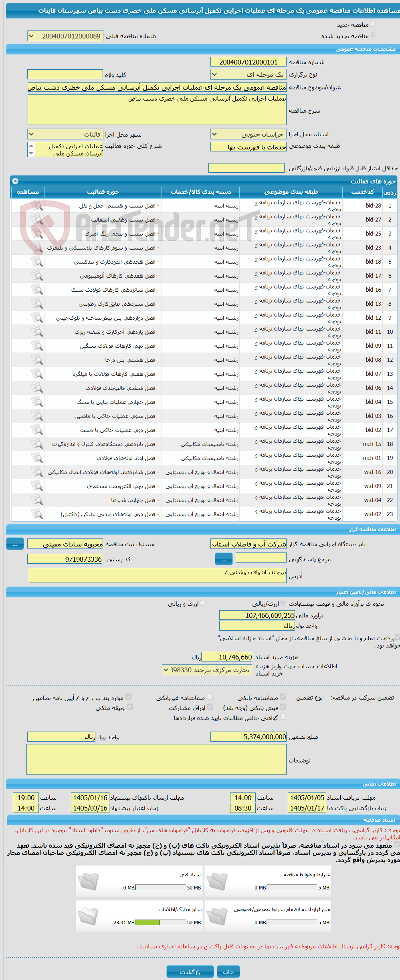The width and height of the screenshot is (400, 980).
Task: Click شرایط و ضوابط size progress bar
Action: pyautogui.click(x=292, y=887)
